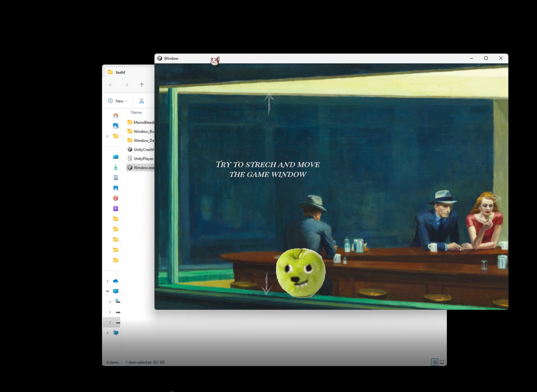Expand the Windows system drive node

[x=110, y=302]
